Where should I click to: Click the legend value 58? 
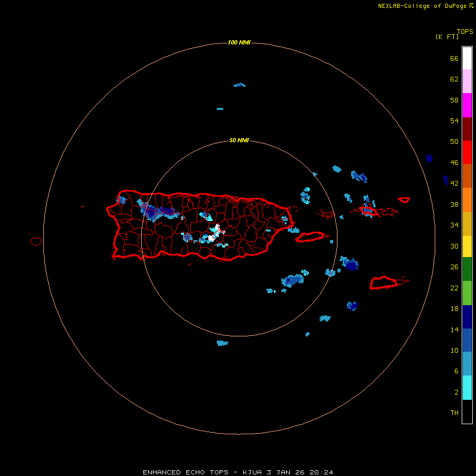(x=454, y=100)
